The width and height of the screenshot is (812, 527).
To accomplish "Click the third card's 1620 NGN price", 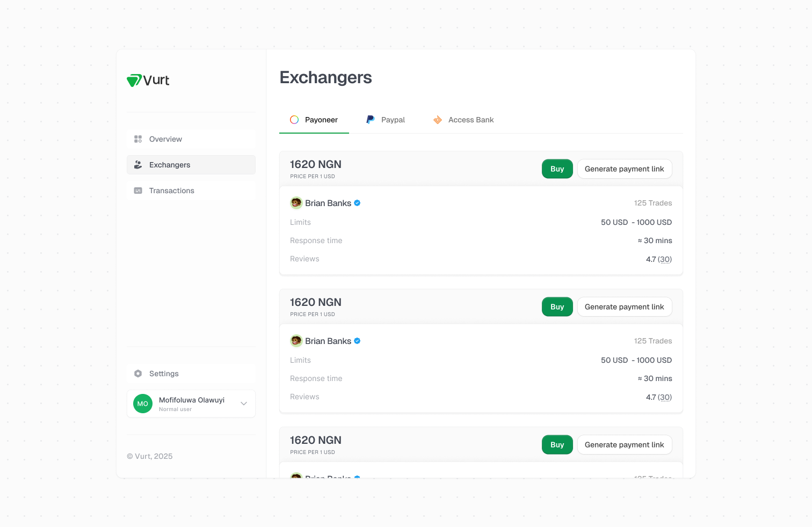I will tap(316, 440).
